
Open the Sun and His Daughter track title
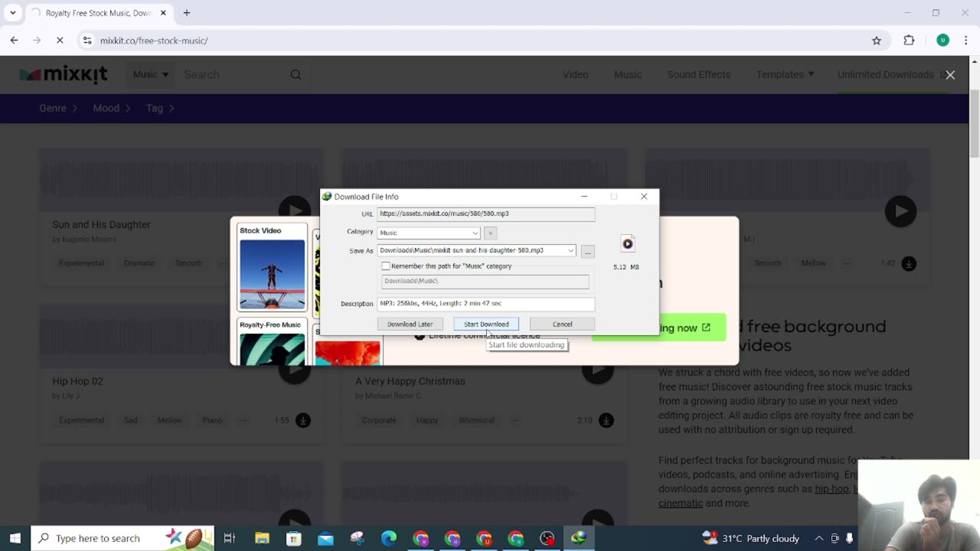click(101, 224)
